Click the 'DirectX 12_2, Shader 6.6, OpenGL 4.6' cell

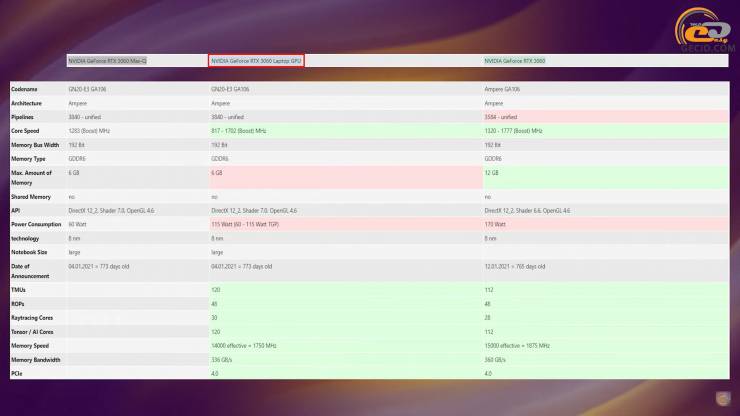click(x=527, y=211)
